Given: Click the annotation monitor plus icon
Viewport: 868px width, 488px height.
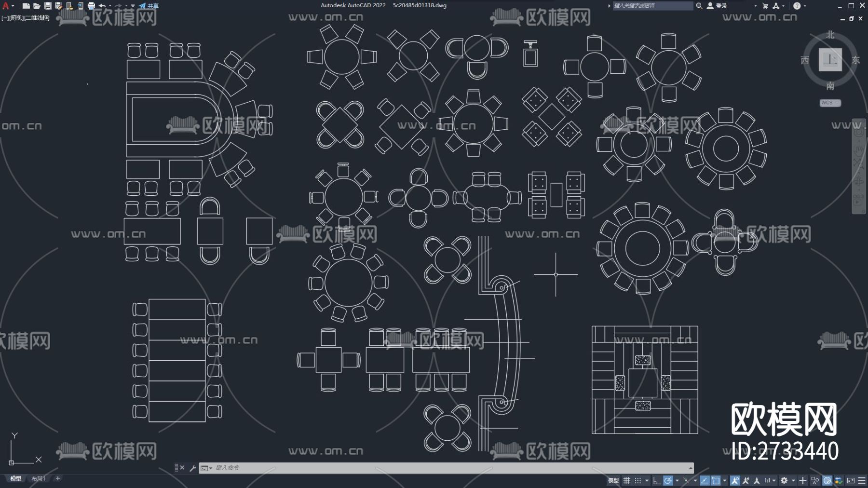Looking at the screenshot, I should click(x=803, y=480).
